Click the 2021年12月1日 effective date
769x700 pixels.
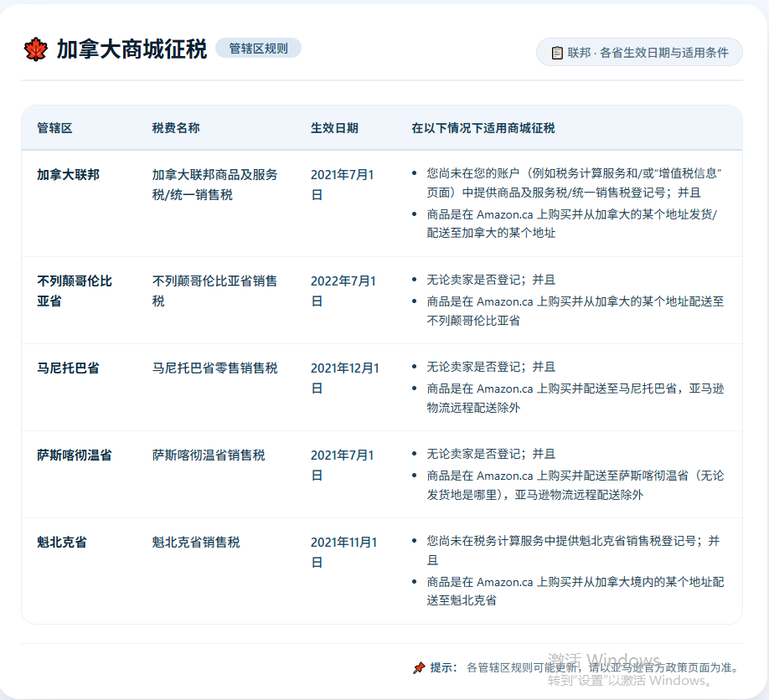[x=345, y=378]
